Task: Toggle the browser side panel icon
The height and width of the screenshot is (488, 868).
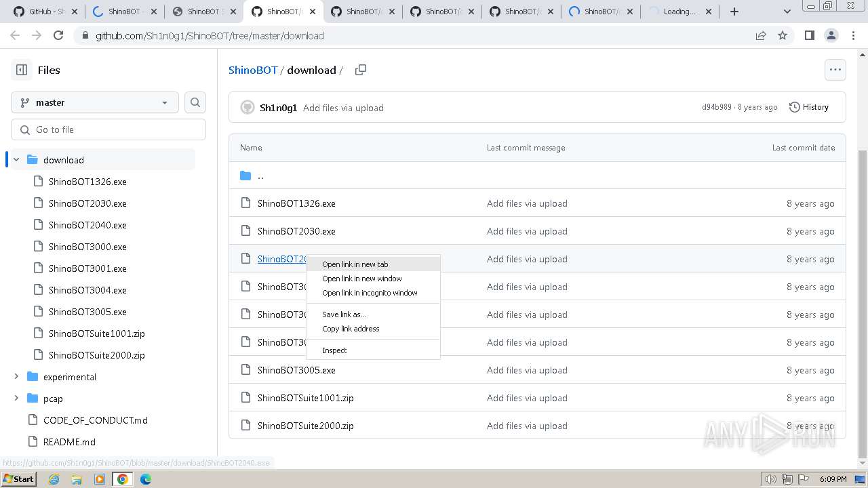Action: (x=810, y=35)
